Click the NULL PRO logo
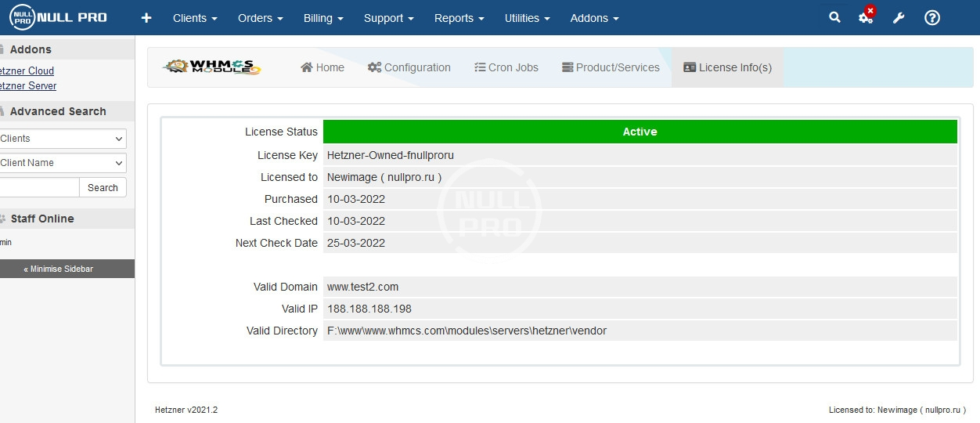The image size is (980, 423). point(58,17)
